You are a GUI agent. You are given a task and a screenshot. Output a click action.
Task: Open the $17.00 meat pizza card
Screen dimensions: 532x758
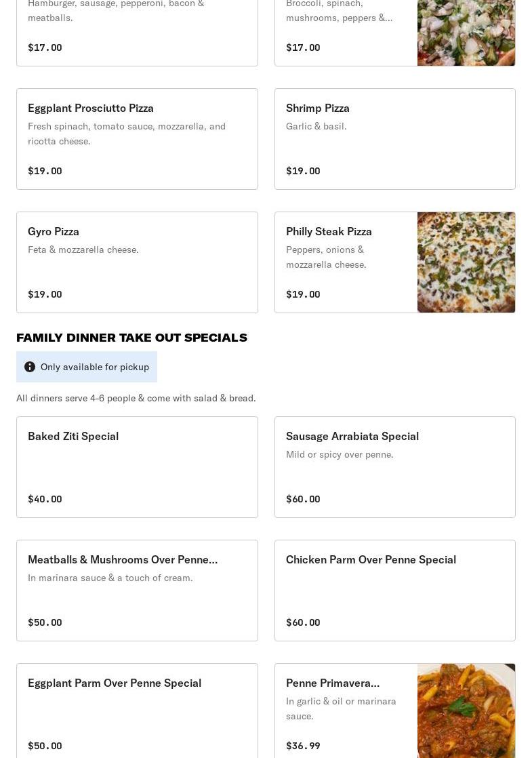(137, 33)
